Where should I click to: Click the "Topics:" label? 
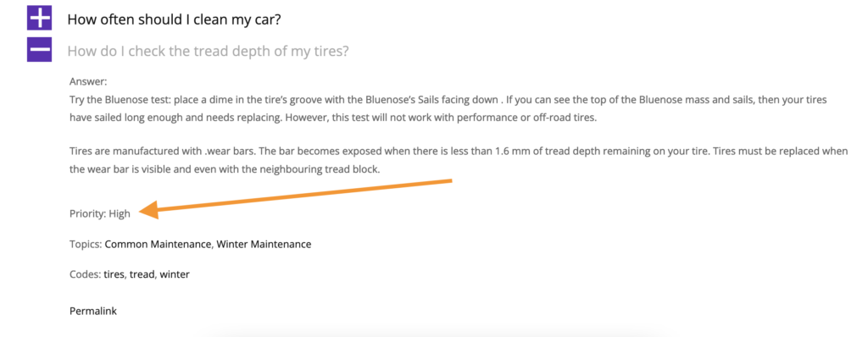coord(86,244)
